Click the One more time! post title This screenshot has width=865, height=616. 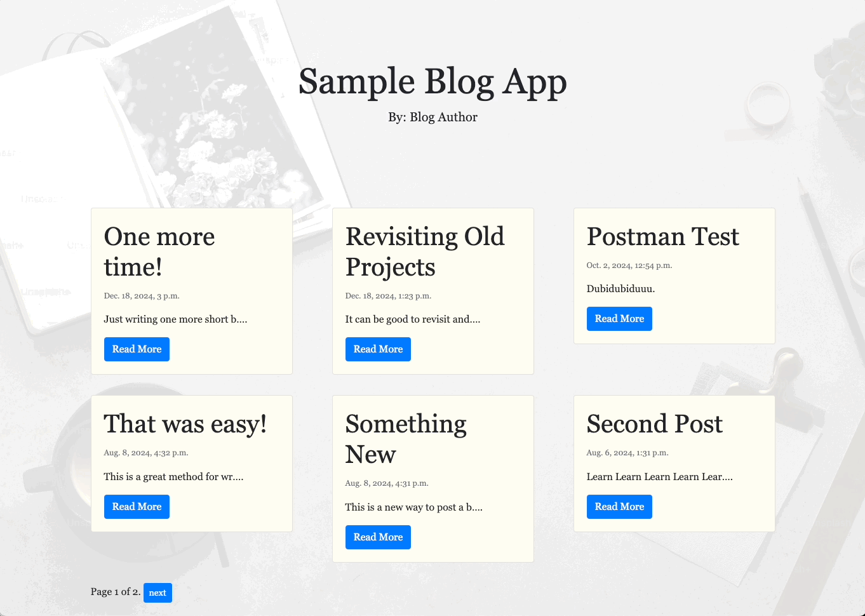pos(159,251)
